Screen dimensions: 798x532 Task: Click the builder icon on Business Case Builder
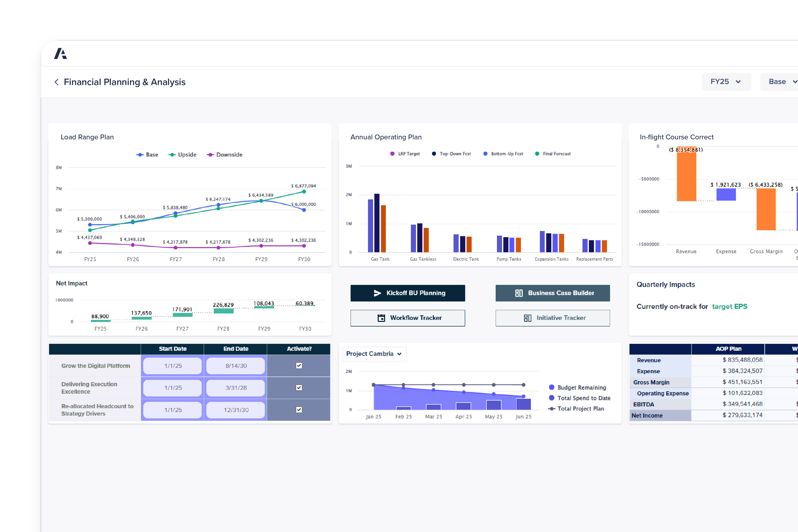point(518,293)
